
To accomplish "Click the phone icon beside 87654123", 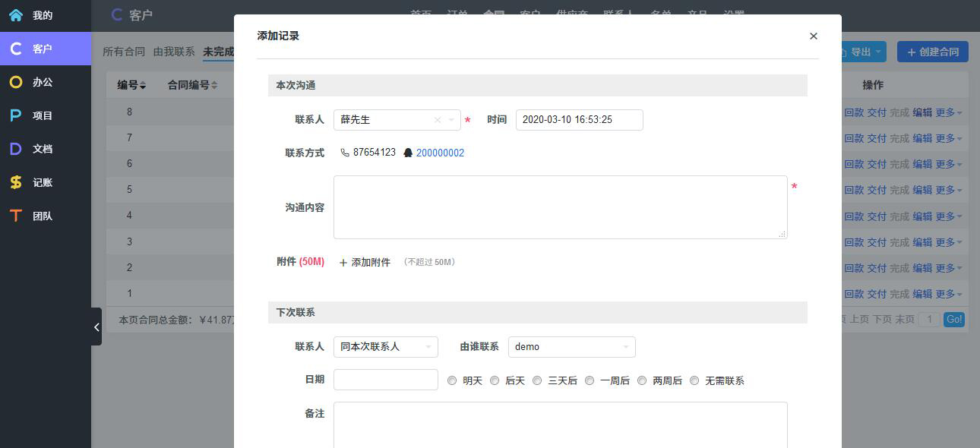I will [x=344, y=153].
